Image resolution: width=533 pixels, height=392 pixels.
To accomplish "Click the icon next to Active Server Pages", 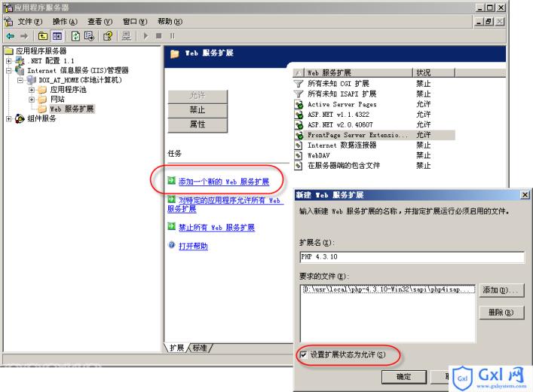I will tap(299, 104).
